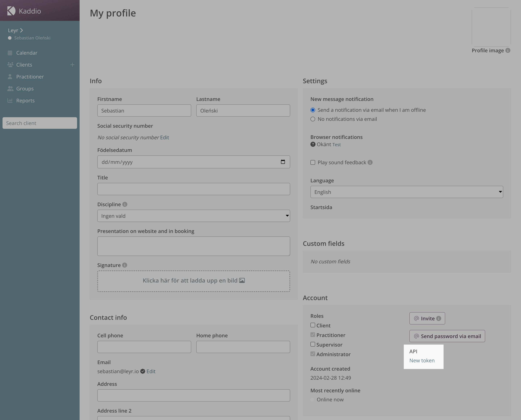Open Reports in the sidebar
This screenshot has width=521, height=420.
coord(25,100)
